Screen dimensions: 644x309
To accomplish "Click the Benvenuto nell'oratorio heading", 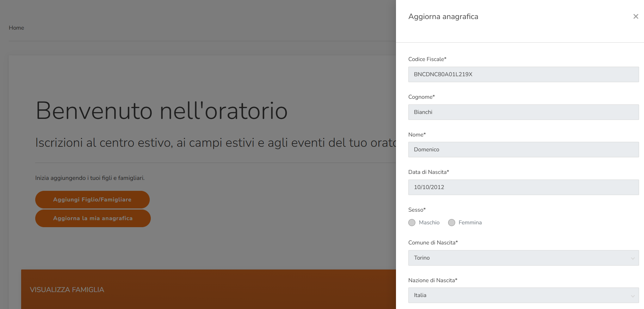I will [x=162, y=111].
